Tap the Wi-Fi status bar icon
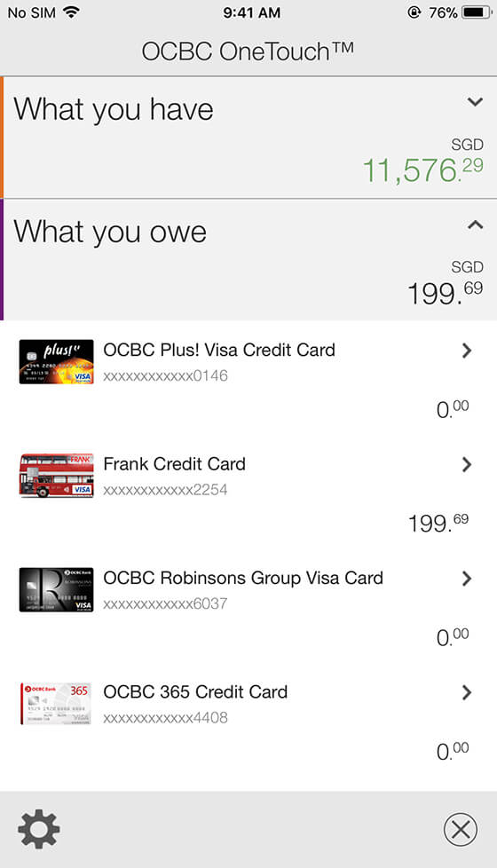497x868 pixels. 71,12
